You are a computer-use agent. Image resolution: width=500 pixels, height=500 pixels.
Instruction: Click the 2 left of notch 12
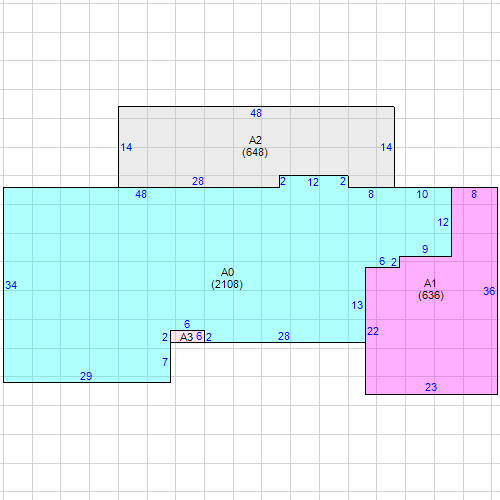pyautogui.click(x=283, y=181)
